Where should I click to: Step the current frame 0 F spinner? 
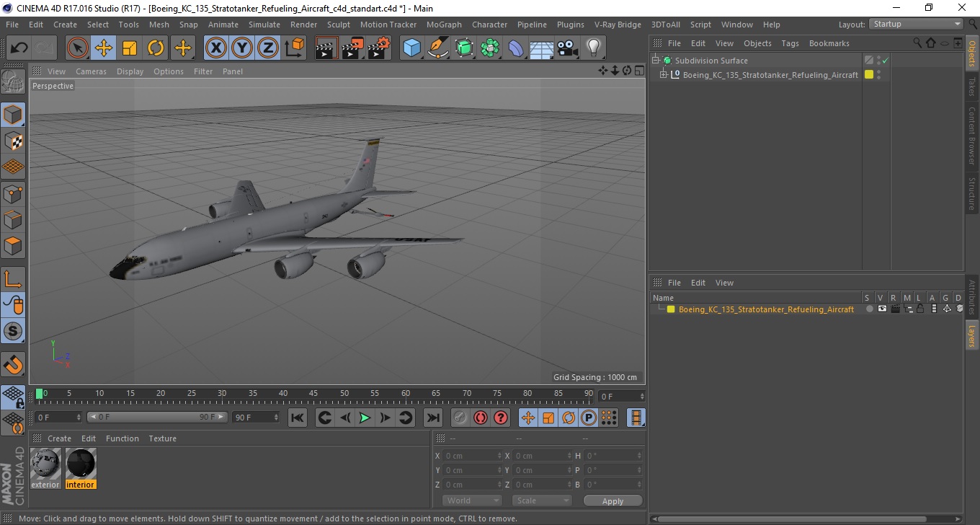click(x=643, y=397)
